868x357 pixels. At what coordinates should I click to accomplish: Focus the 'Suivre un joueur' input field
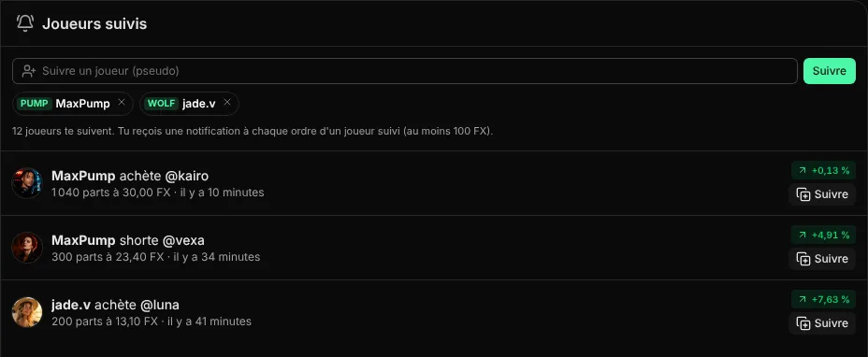(405, 71)
